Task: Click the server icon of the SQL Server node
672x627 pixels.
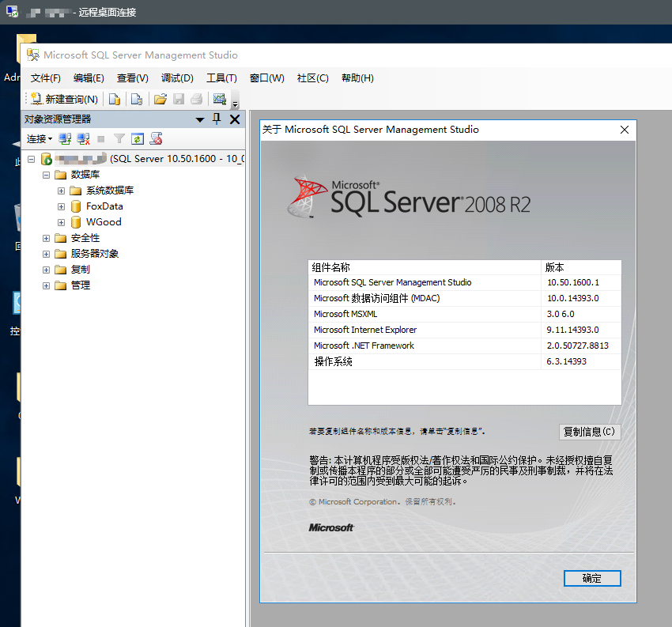Action: 47,159
